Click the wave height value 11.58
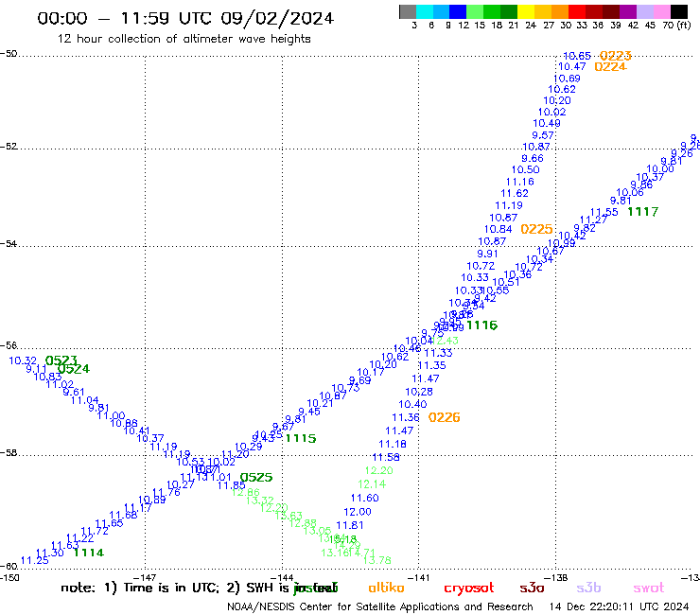700x615 pixels. tap(386, 457)
